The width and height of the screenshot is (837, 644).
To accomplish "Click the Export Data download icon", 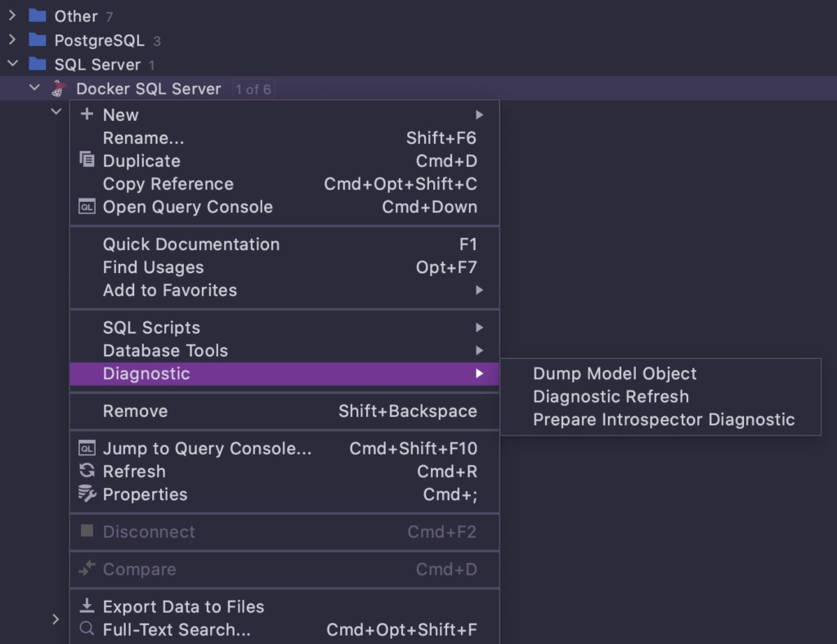I will [87, 606].
